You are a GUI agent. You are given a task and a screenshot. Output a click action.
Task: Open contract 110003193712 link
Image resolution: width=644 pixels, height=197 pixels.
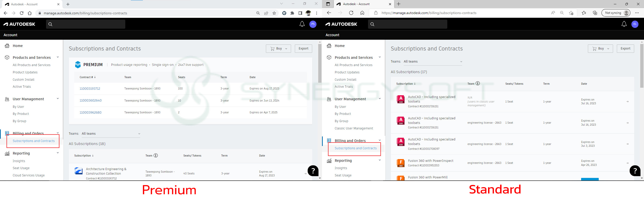(x=90, y=89)
